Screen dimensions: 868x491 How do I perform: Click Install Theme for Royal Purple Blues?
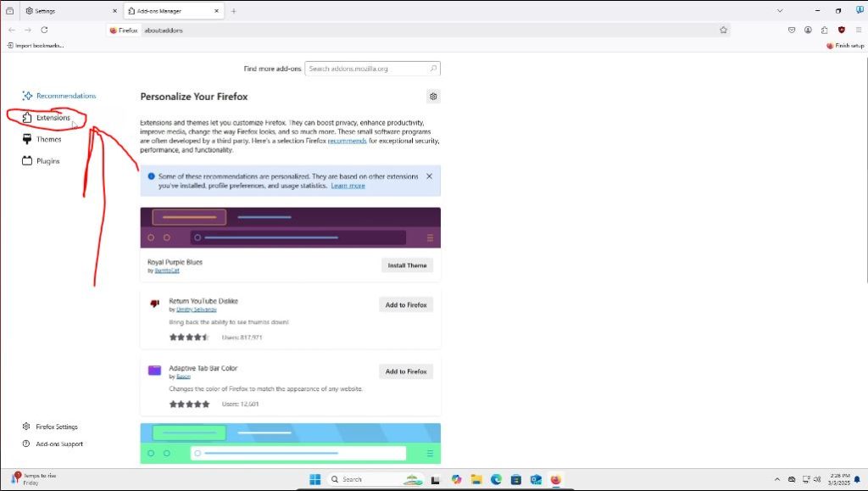pyautogui.click(x=407, y=265)
